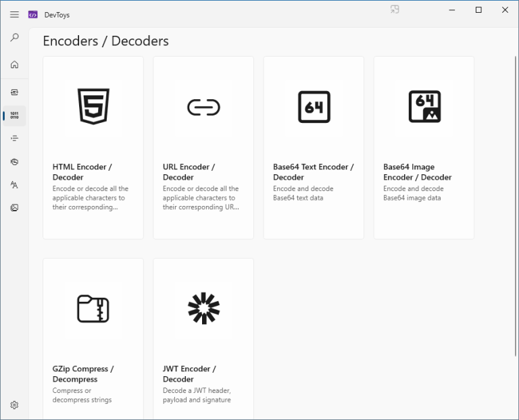The height and width of the screenshot is (420, 519).
Task: Open HTML Encoder / Decoder title
Action: coord(82,172)
